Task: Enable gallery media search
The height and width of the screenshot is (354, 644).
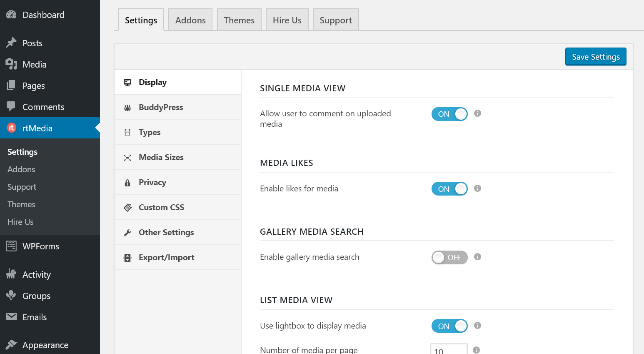Action: (449, 257)
